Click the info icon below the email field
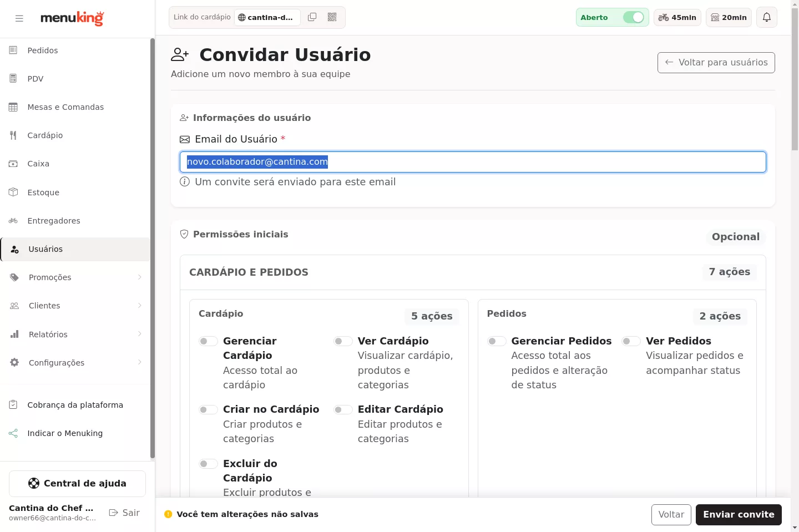This screenshot has height=532, width=799. pos(185,182)
